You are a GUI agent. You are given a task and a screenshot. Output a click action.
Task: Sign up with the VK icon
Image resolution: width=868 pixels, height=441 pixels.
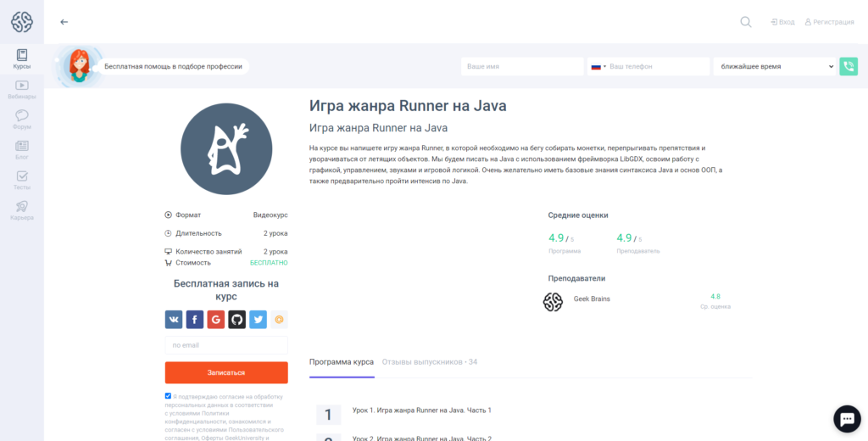coord(174,320)
